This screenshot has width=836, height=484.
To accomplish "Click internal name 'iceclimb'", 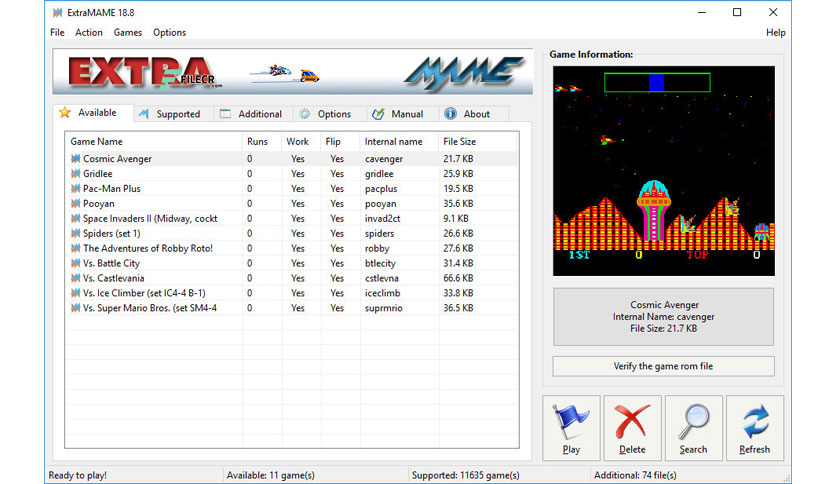I will coord(382,293).
